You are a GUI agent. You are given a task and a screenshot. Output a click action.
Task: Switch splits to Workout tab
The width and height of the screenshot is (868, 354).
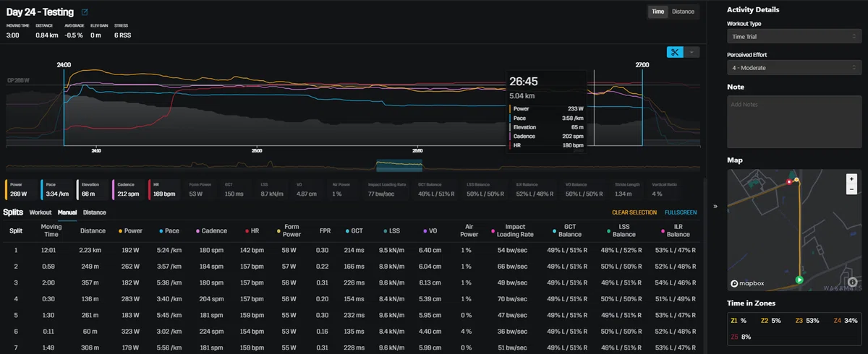point(41,212)
